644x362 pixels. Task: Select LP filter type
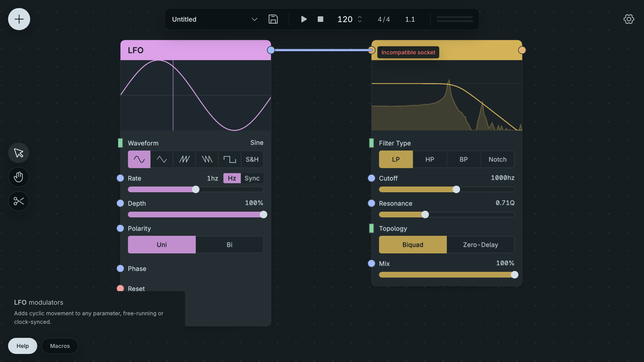click(396, 159)
